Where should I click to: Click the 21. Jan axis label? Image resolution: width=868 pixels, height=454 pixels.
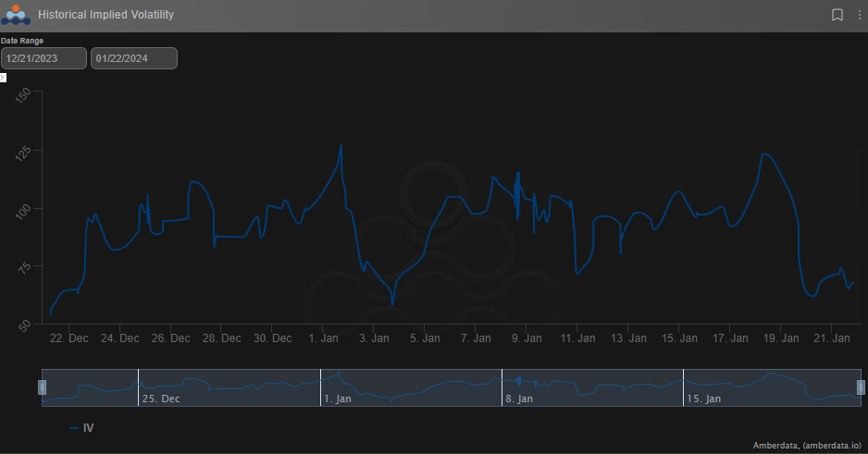[832, 338]
